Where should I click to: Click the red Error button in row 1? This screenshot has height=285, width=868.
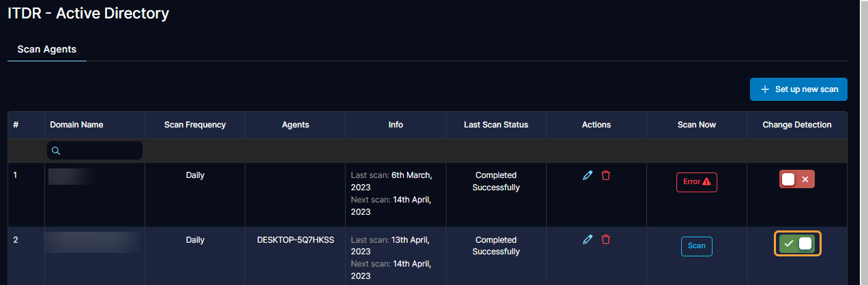[696, 182]
